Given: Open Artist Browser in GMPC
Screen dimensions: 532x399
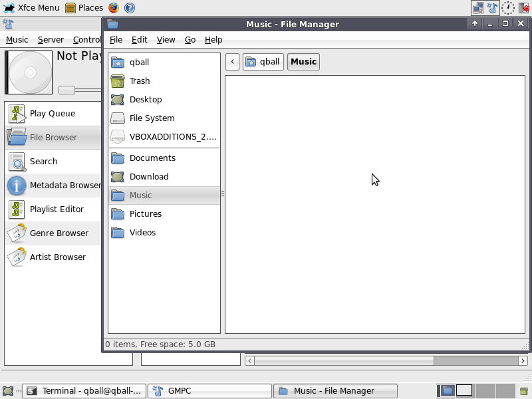Looking at the screenshot, I should coord(53,257).
